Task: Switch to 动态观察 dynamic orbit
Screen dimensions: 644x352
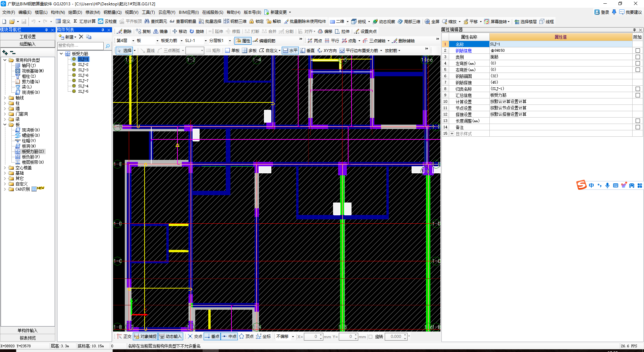Action: [384, 21]
